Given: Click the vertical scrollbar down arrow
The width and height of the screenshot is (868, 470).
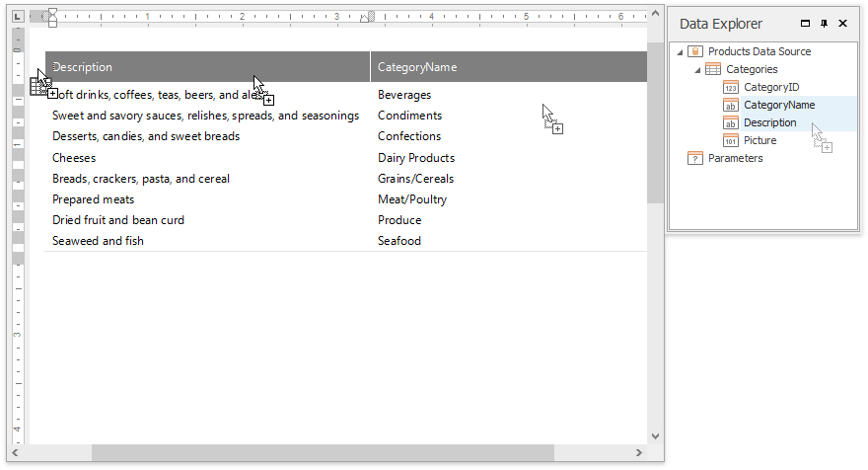Looking at the screenshot, I should pyautogui.click(x=655, y=436).
